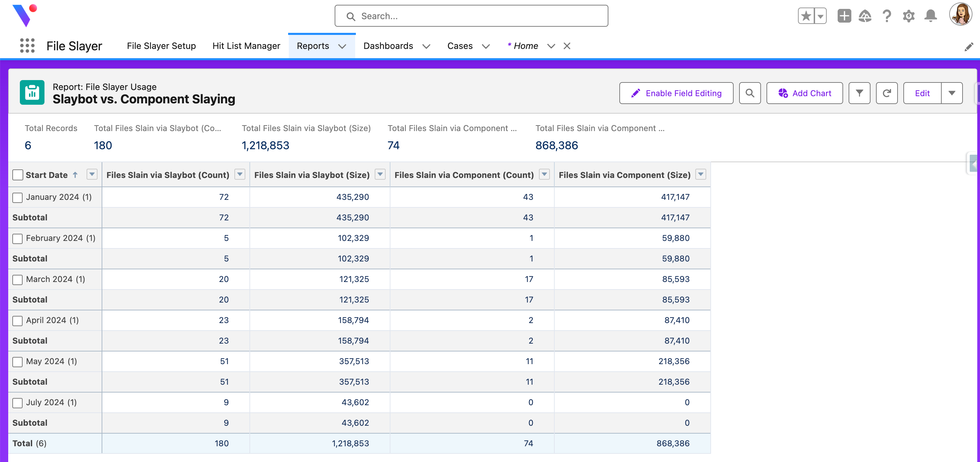
Task: Click the report search magnifier icon
Action: [x=749, y=93]
